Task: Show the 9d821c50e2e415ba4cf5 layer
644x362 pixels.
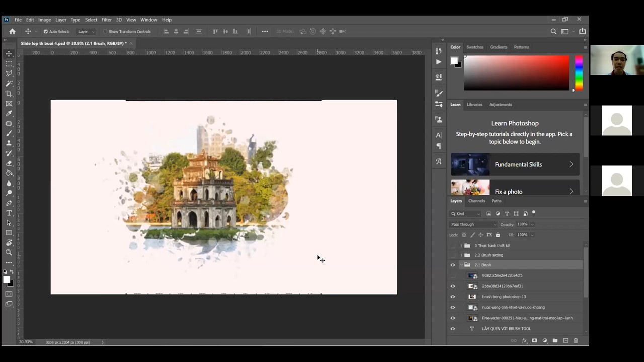Action: (x=453, y=276)
